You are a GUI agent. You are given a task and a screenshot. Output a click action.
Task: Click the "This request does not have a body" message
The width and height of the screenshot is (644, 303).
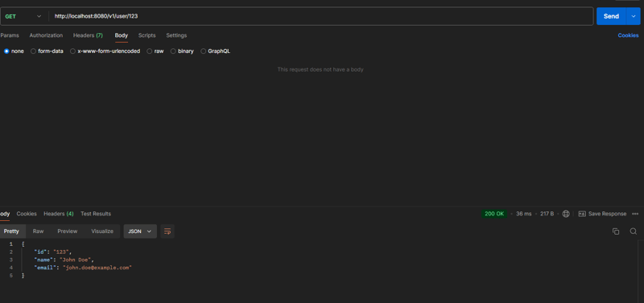320,70
